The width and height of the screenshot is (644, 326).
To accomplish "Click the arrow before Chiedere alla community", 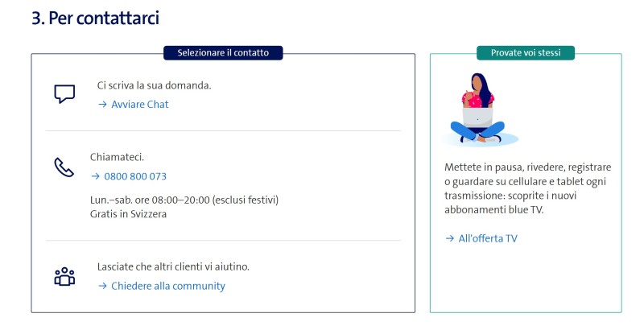I will click(102, 286).
